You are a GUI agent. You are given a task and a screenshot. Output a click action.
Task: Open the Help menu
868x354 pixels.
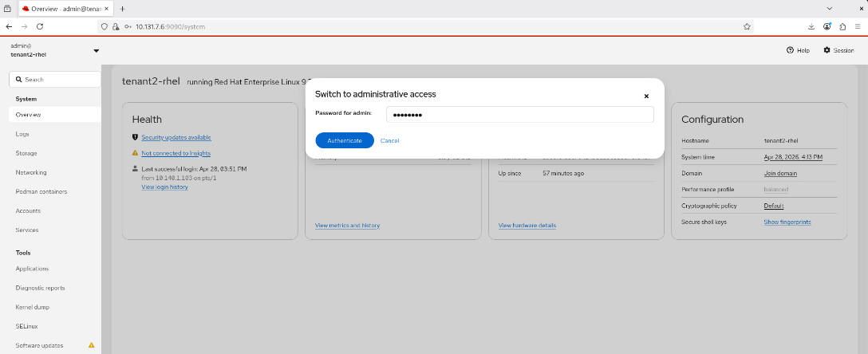(799, 50)
